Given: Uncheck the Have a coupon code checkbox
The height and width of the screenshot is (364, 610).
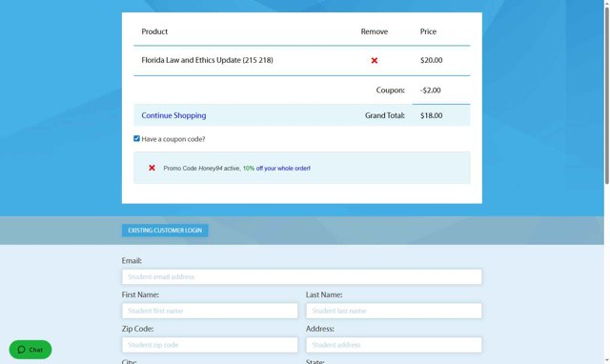Looking at the screenshot, I should click(x=136, y=138).
